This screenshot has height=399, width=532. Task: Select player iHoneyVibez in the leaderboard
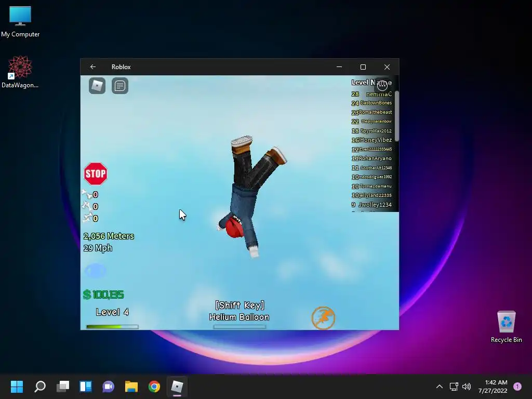pos(375,140)
